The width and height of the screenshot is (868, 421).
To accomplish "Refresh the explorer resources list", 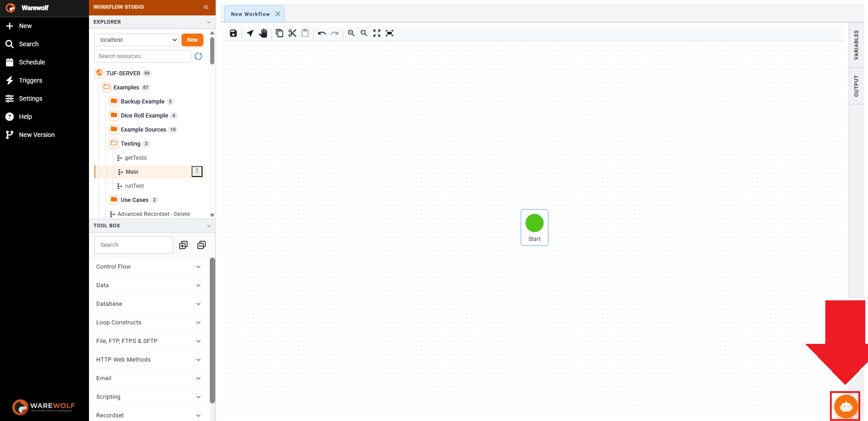I will (198, 56).
